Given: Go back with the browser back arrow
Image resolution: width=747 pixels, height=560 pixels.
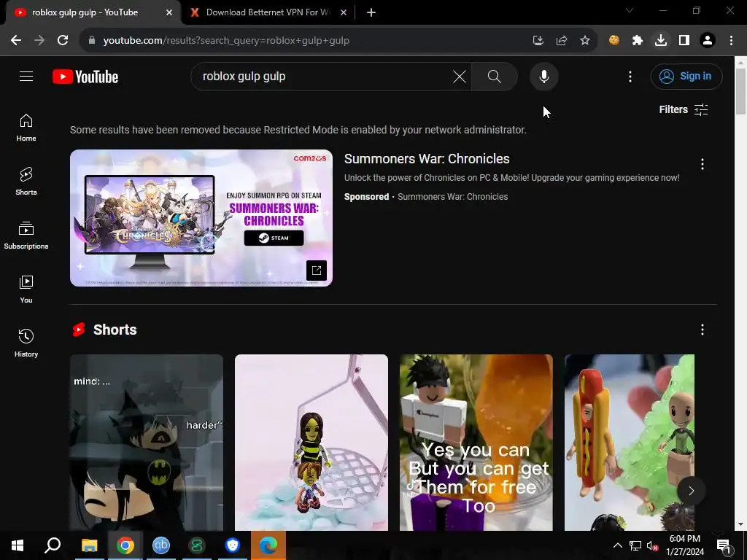Looking at the screenshot, I should pyautogui.click(x=16, y=41).
